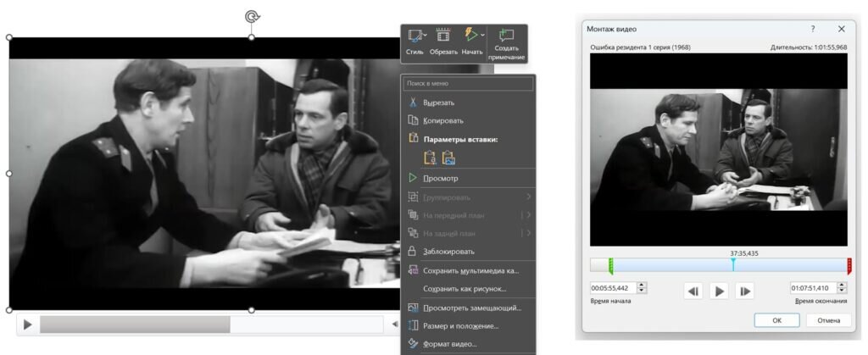Click the save media icon

(413, 270)
